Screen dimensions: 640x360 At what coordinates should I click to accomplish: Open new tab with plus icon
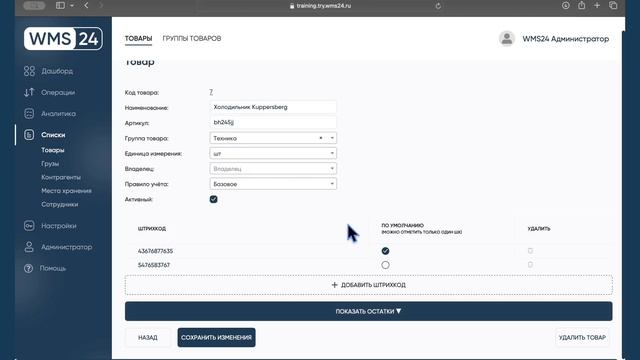coord(597,5)
